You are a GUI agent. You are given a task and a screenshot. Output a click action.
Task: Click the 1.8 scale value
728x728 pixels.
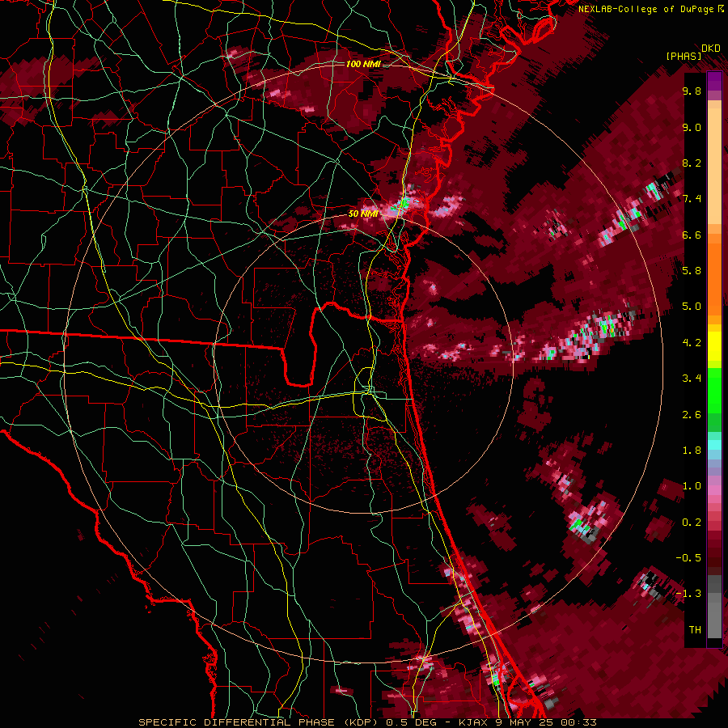(x=692, y=451)
